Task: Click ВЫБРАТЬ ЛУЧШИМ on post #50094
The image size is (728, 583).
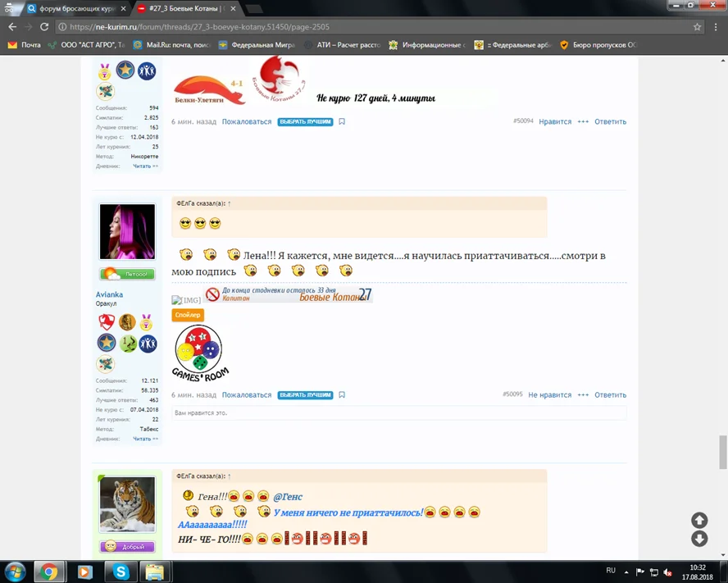Action: (306, 121)
